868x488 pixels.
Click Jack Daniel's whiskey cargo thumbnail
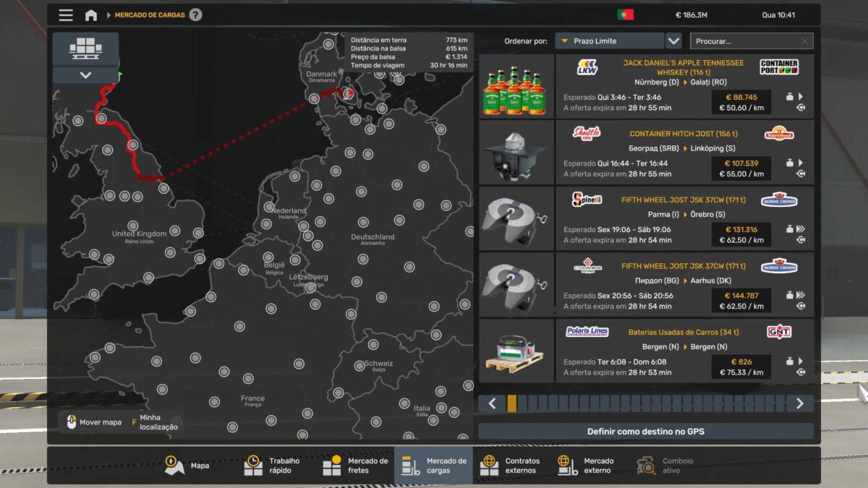pos(516,87)
